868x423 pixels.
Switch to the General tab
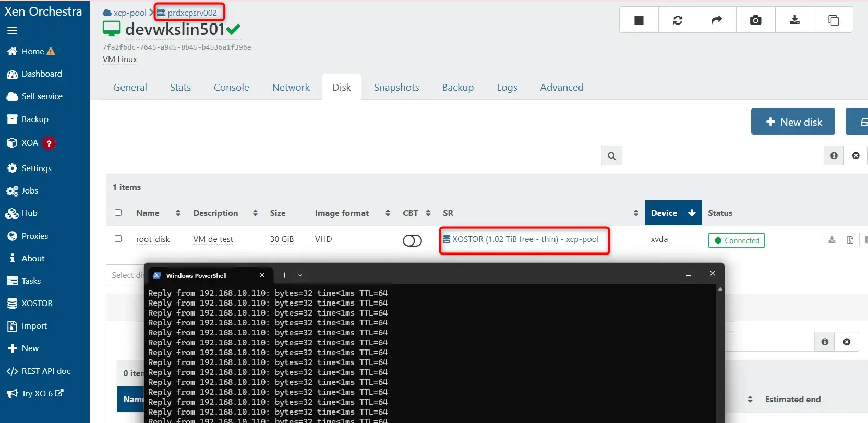point(130,88)
